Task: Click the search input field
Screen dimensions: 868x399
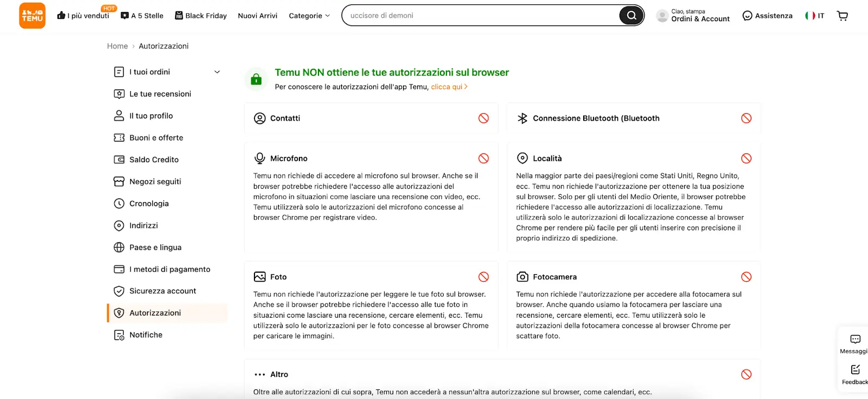Action: [482, 15]
